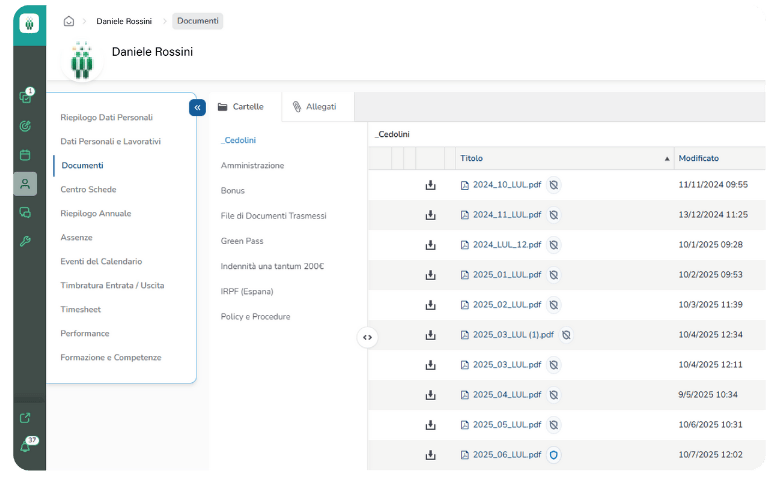Select the Green Pass folder
Screen dimensions: 780x480
[x=242, y=241]
